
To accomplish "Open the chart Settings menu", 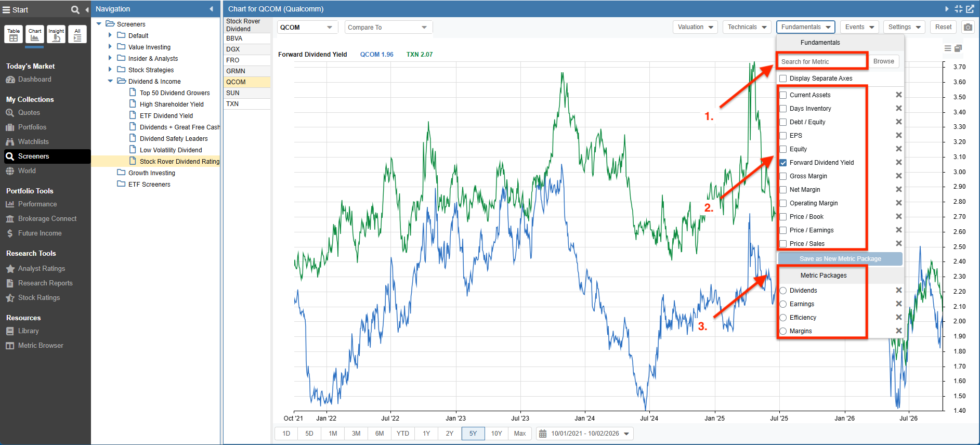I will pos(904,27).
